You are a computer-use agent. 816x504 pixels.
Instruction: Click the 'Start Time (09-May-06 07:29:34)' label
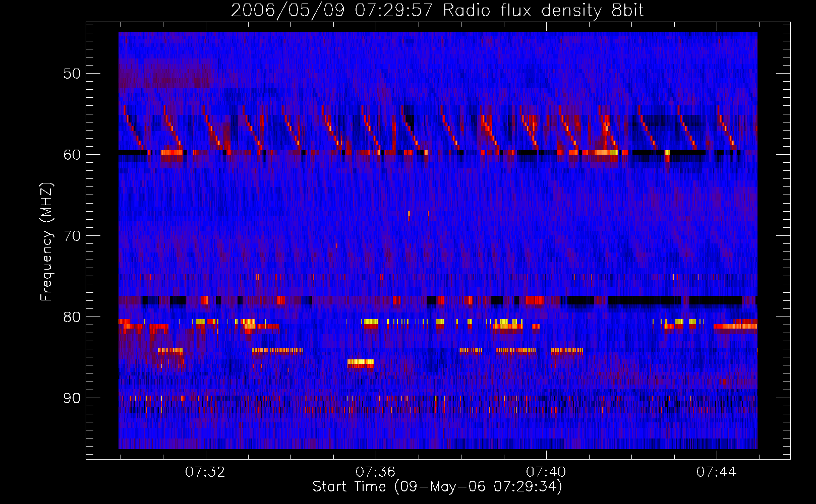(x=437, y=487)
